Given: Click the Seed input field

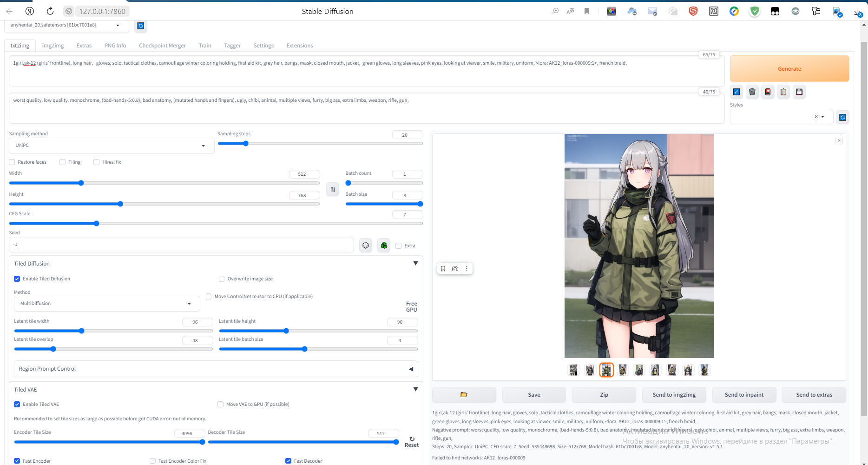Looking at the screenshot, I should click(181, 245).
